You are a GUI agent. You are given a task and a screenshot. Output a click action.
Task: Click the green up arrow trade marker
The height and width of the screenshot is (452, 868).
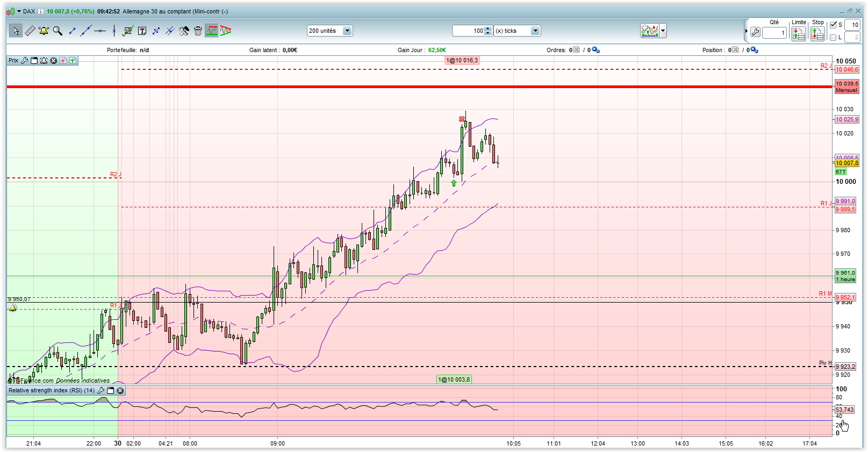454,183
